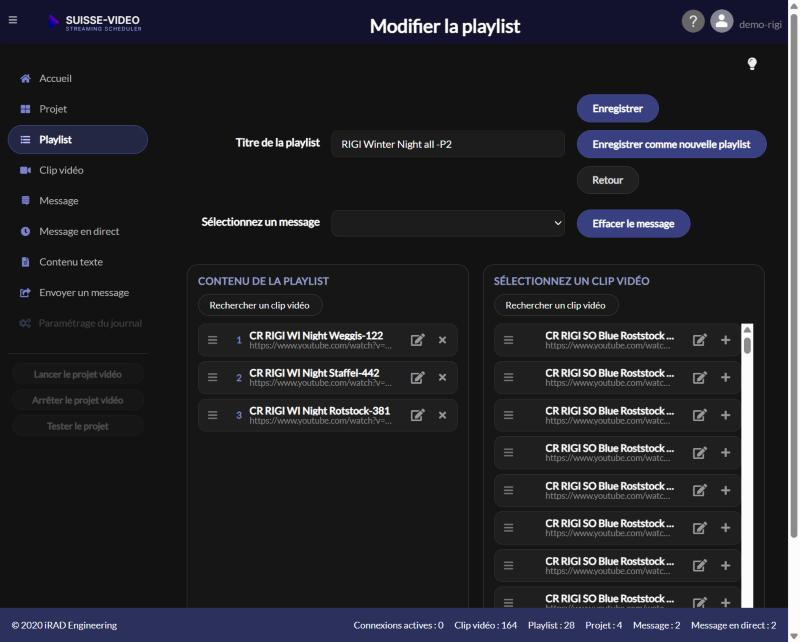Click the clip list scrollbar thumb
Image resolution: width=800 pixels, height=642 pixels.
[747, 345]
